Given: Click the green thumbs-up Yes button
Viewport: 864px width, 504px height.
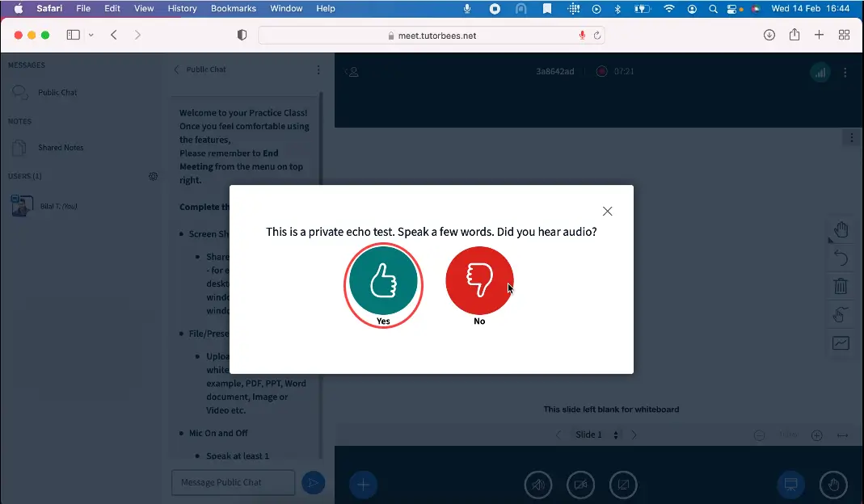Looking at the screenshot, I should pyautogui.click(x=383, y=281).
